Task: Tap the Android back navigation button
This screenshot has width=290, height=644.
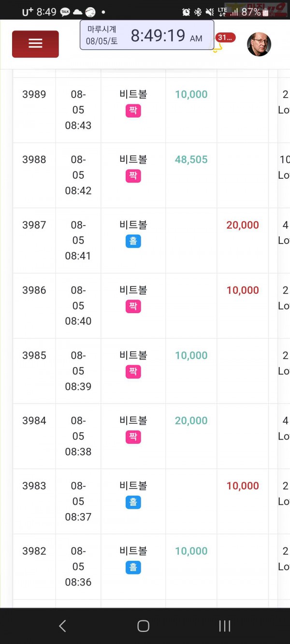Action: (62, 626)
